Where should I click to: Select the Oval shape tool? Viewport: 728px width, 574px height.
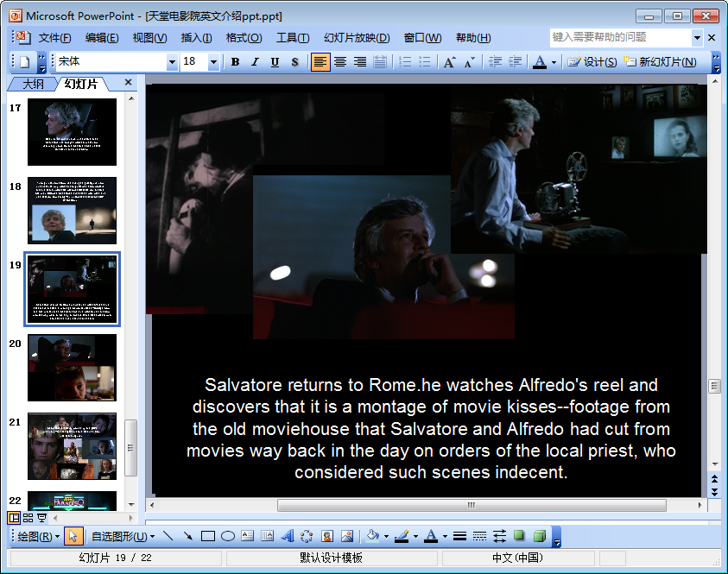pyautogui.click(x=228, y=536)
